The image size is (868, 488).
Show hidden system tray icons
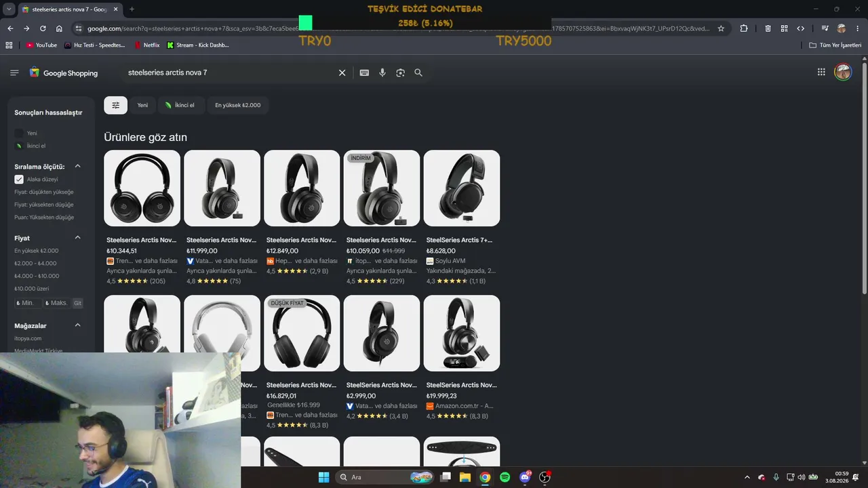[747, 477]
